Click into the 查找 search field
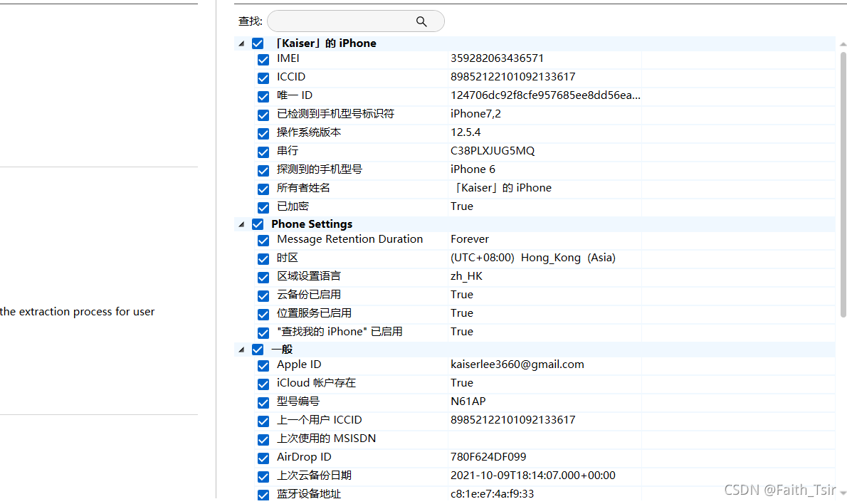Image resolution: width=847 pixels, height=504 pixels. point(355,21)
